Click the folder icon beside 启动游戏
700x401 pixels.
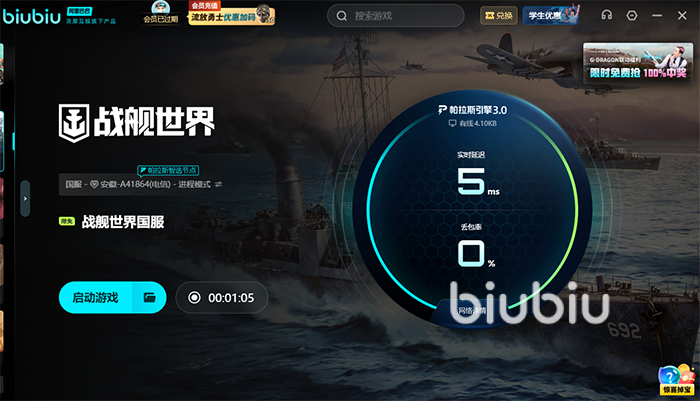[x=150, y=297]
